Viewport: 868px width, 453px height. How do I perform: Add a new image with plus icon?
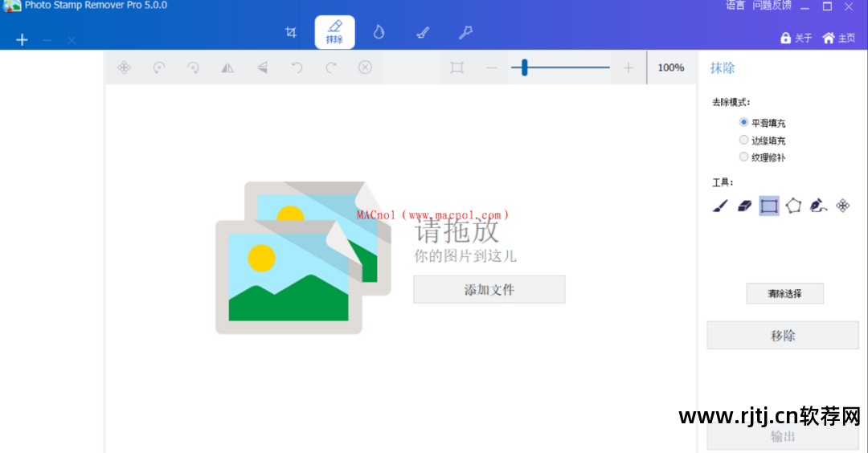pyautogui.click(x=22, y=40)
